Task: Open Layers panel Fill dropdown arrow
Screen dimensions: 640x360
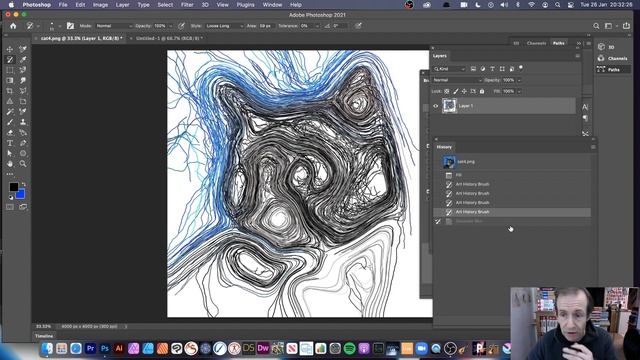Action: click(519, 91)
